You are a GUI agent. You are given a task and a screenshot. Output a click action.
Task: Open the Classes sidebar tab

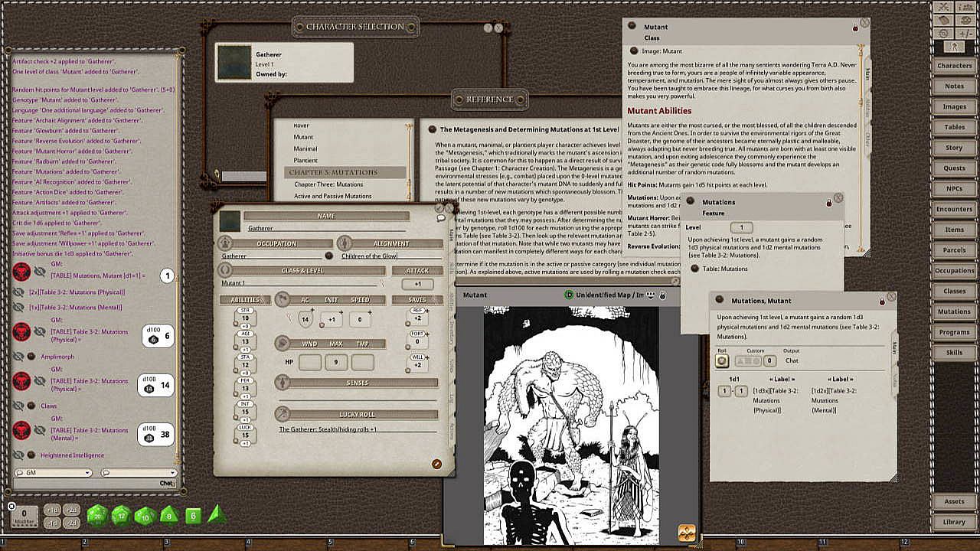click(x=954, y=291)
